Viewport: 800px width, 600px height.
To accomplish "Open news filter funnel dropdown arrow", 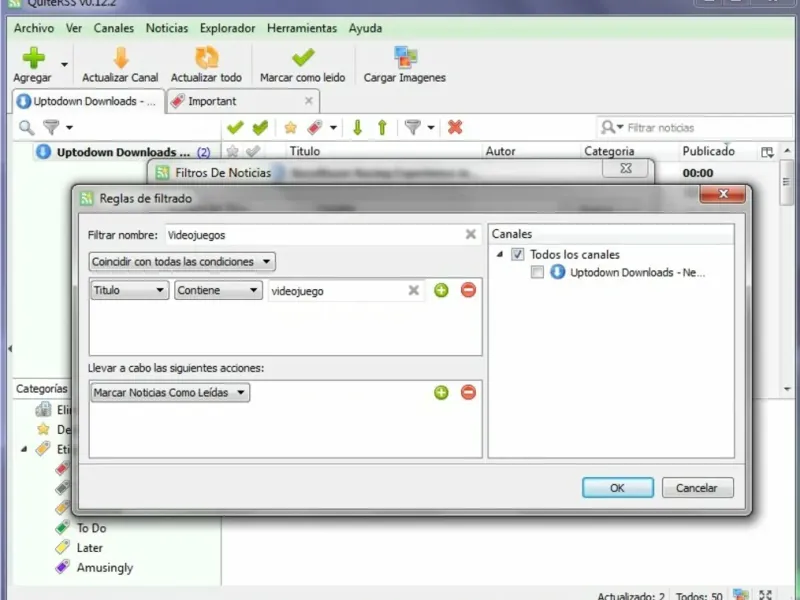I will (x=431, y=128).
